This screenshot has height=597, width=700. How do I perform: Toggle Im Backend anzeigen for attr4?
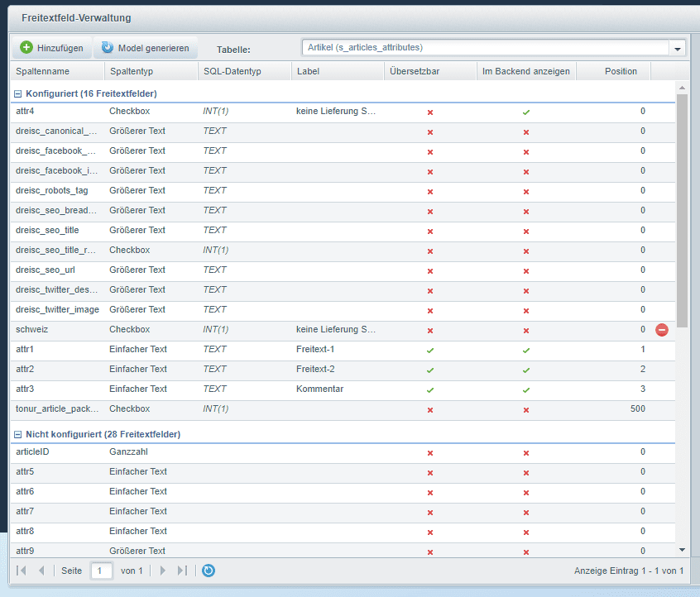(x=526, y=112)
